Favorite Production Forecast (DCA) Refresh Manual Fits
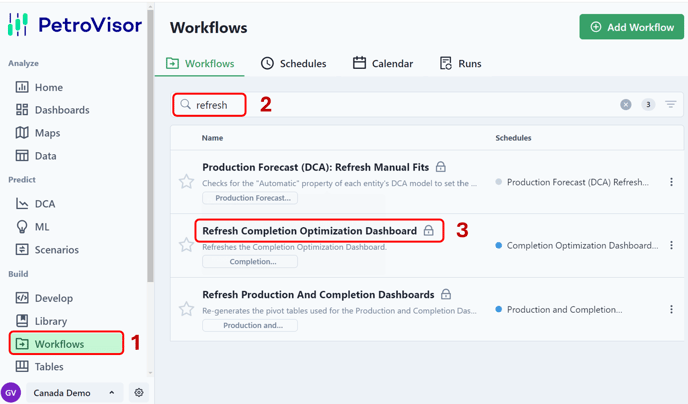Image resolution: width=688 pixels, height=404 pixels. 186,182
